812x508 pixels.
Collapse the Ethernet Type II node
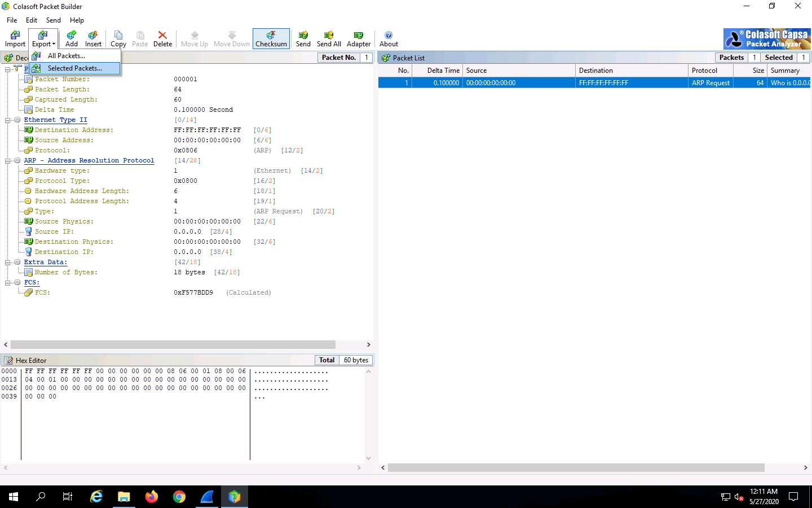[8, 120]
